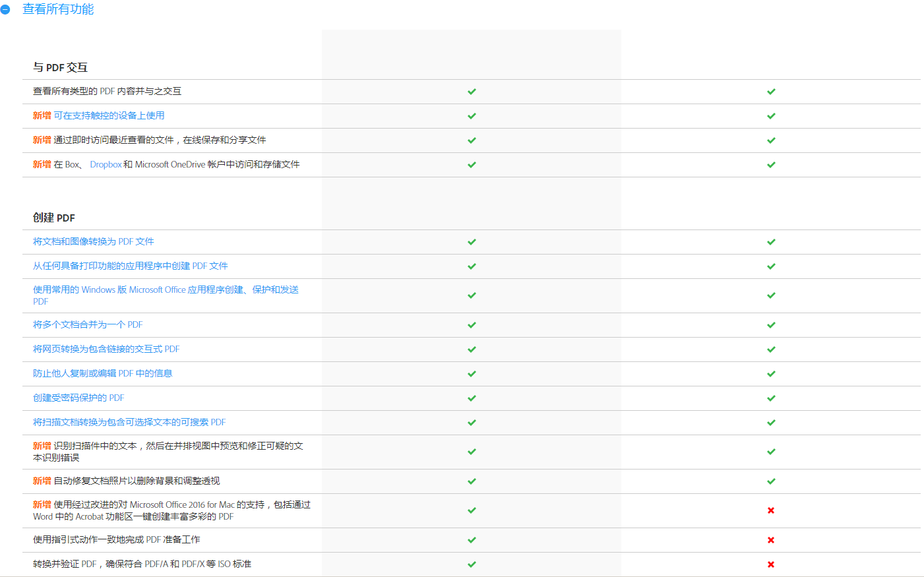Open 将扫描文档转换为可搜索 PDF link

click(x=129, y=422)
